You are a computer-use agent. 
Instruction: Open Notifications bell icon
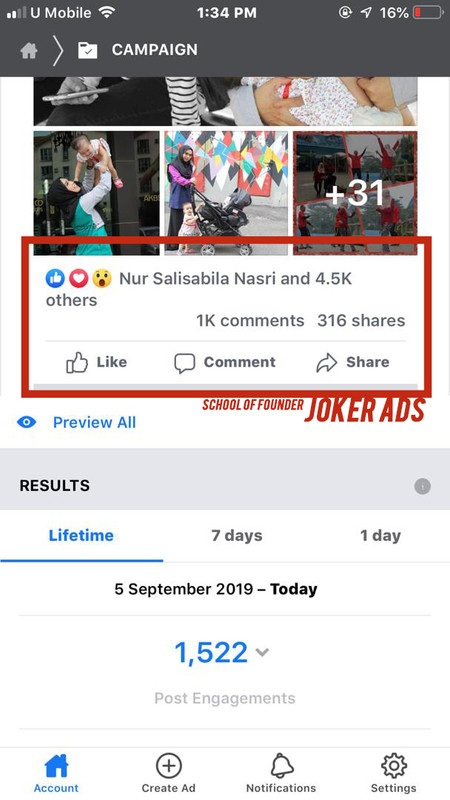[281, 766]
